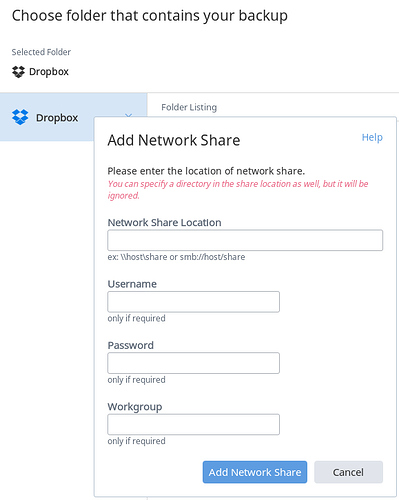Screen dimensions: 399x500
Task: Click into the Username field
Action: pyautogui.click(x=193, y=302)
